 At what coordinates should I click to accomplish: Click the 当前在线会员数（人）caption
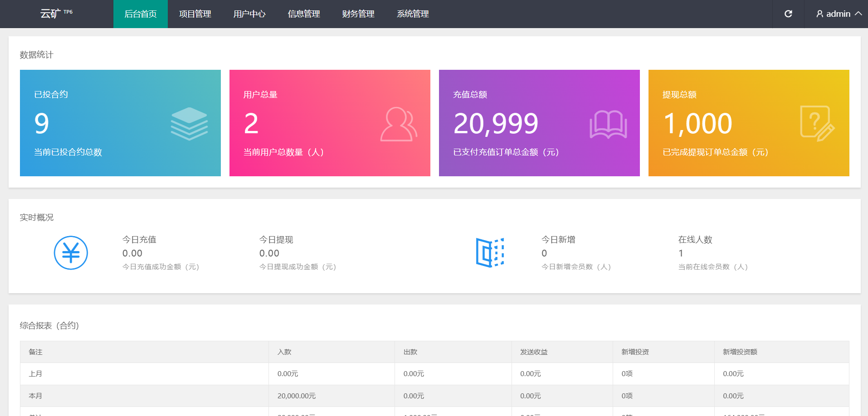click(713, 267)
